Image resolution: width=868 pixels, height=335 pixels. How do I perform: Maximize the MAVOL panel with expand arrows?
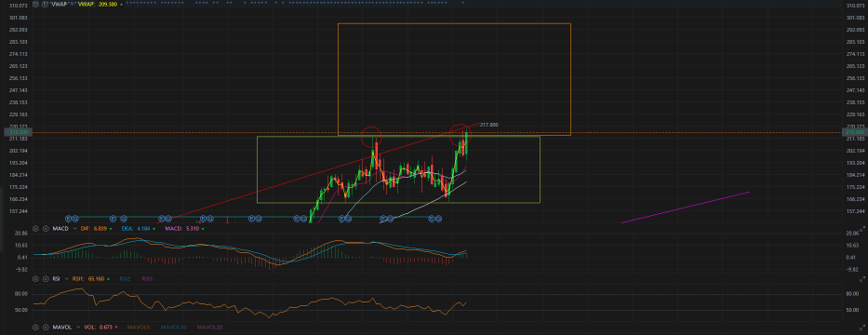(x=861, y=328)
